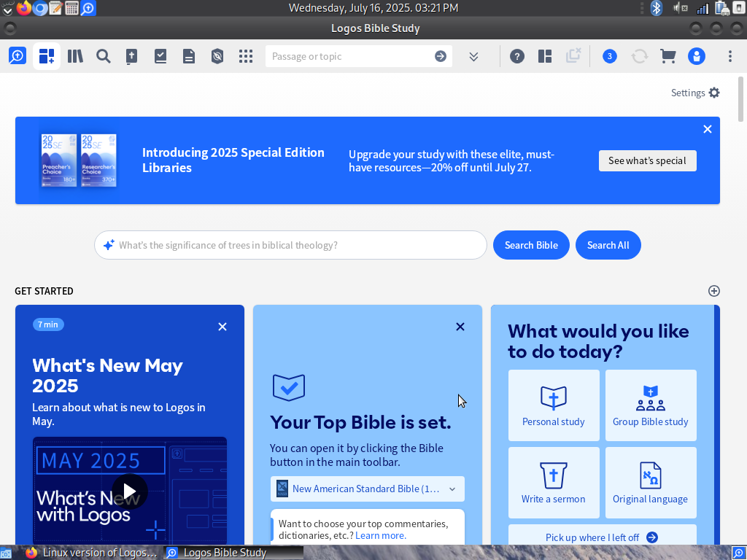
Task: Open the Search magnifier tool
Action: coord(104,56)
